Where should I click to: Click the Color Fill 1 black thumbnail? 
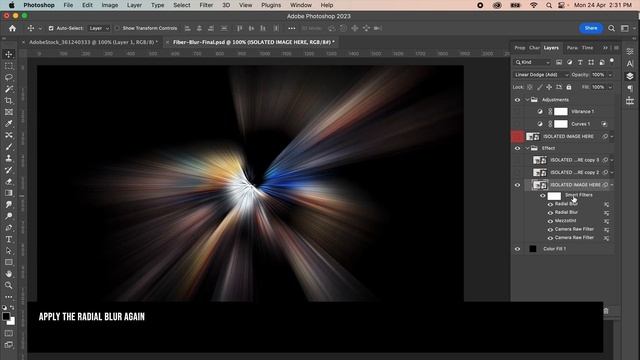[533, 249]
